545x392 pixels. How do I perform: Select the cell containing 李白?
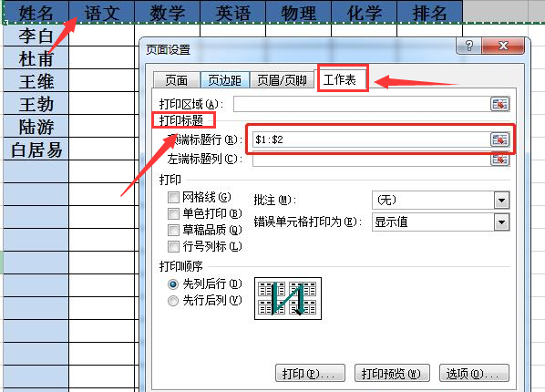36,36
